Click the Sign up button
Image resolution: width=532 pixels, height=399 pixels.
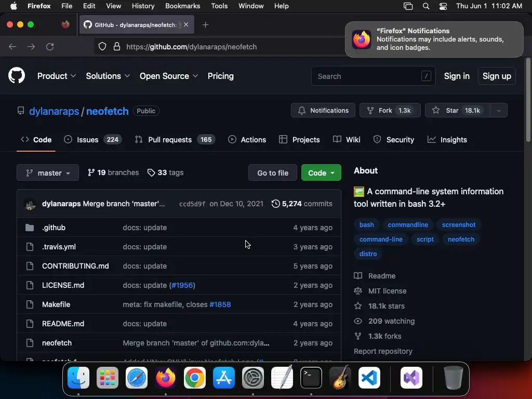[497, 76]
